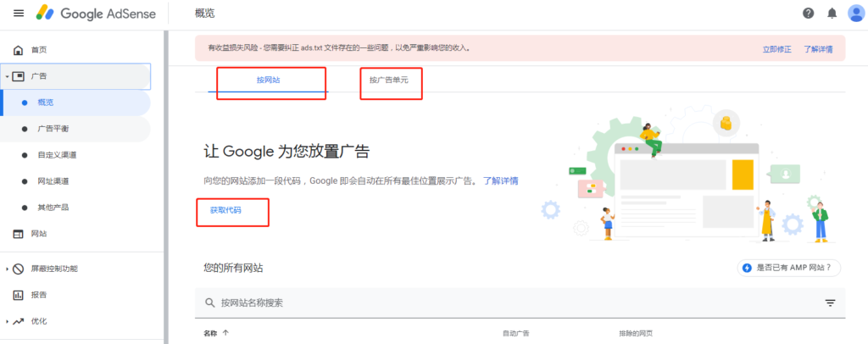Click 立即修正 in the warning banner
The width and height of the screenshot is (868, 344).
point(776,49)
